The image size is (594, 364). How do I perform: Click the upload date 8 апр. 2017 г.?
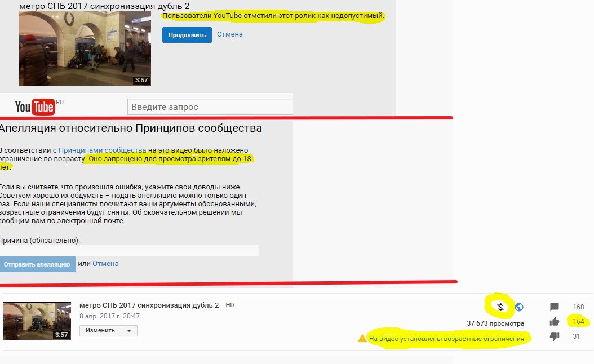tap(109, 316)
